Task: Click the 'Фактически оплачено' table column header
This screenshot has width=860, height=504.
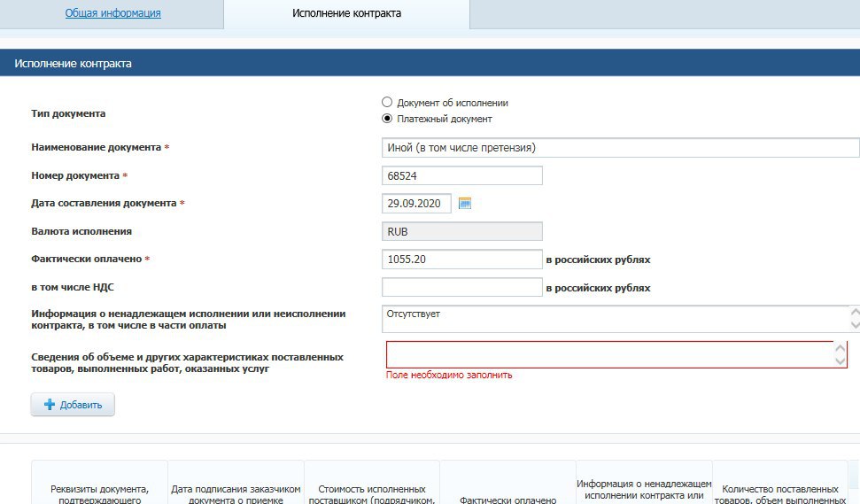Action: [x=507, y=483]
